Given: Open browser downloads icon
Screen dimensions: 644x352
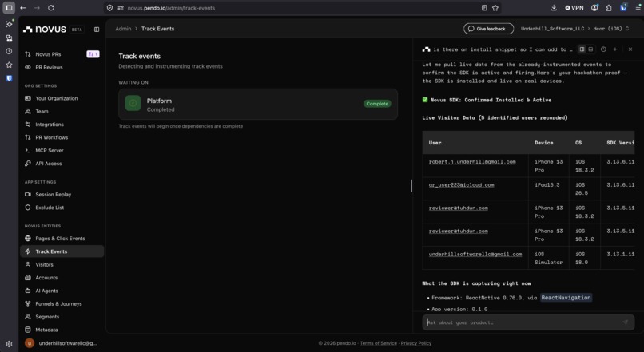Looking at the screenshot, I should click(554, 8).
